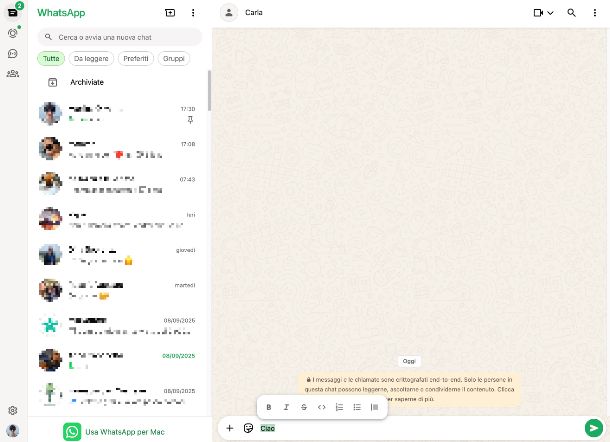610x442 pixels.
Task: Insert a numbered list
Action: [339, 407]
